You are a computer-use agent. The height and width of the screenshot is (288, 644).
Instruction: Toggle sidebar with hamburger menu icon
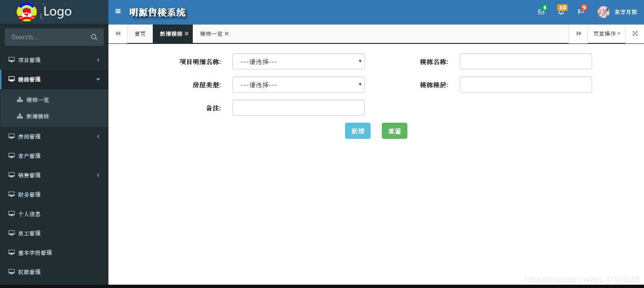(118, 11)
